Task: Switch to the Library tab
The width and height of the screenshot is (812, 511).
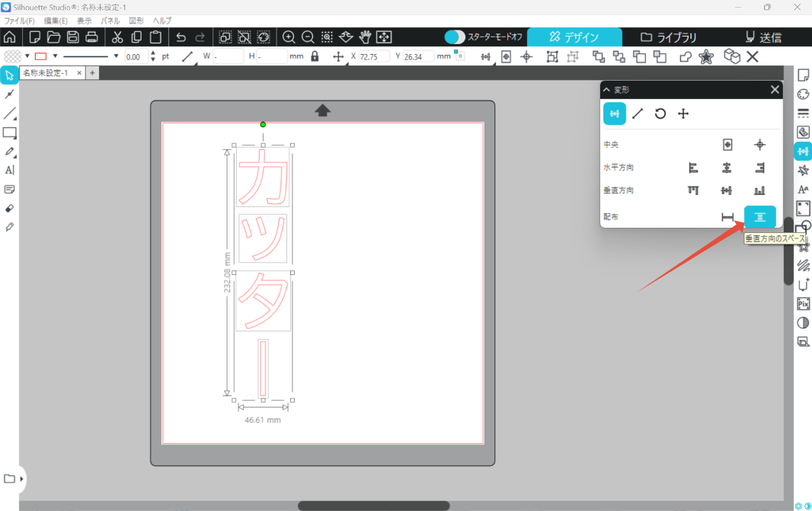Action: click(669, 37)
